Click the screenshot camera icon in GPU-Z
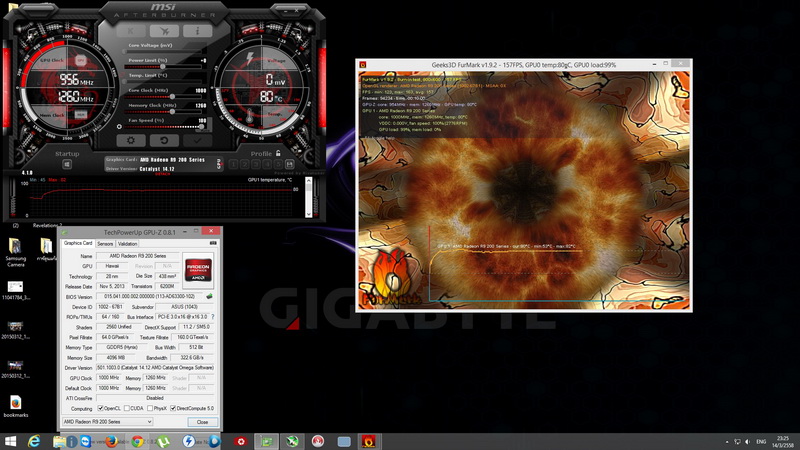800x450 pixels. tap(213, 243)
